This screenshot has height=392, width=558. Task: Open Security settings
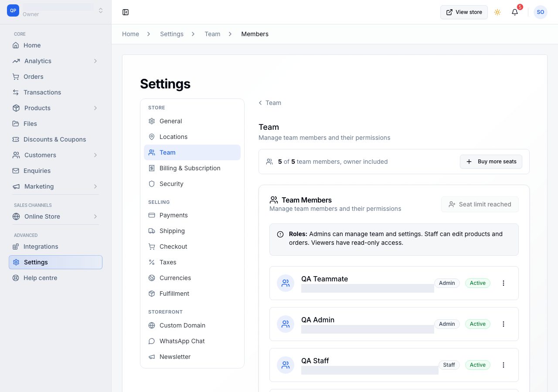pyautogui.click(x=192, y=184)
